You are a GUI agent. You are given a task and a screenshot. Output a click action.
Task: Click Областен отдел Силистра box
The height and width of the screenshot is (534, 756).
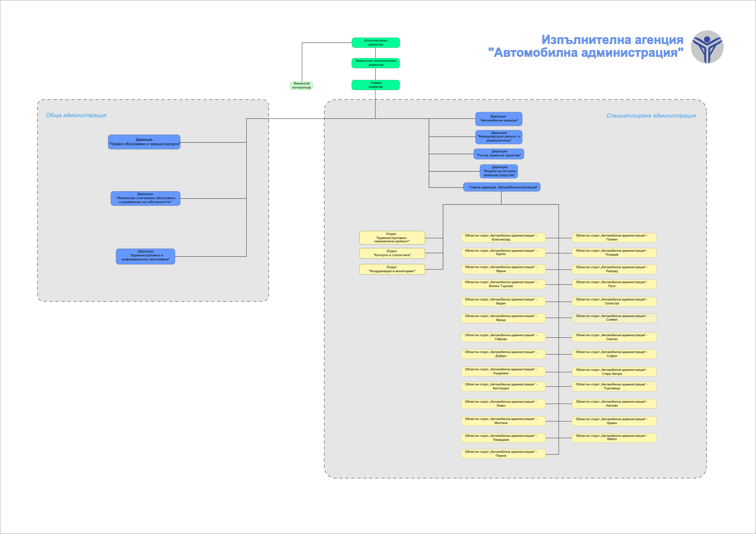click(614, 302)
